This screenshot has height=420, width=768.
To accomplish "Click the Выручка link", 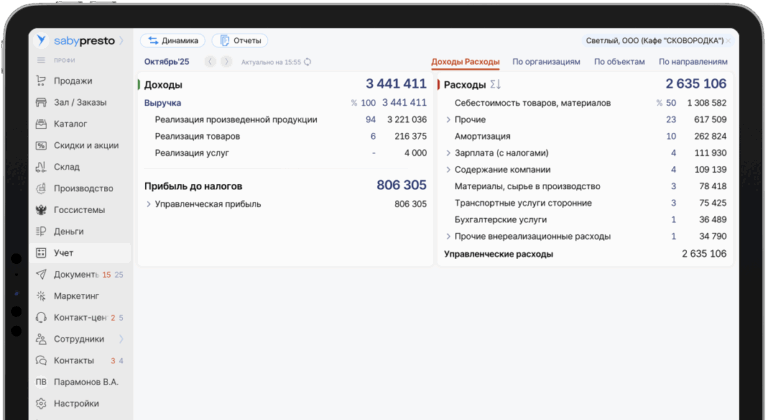I will coord(163,103).
